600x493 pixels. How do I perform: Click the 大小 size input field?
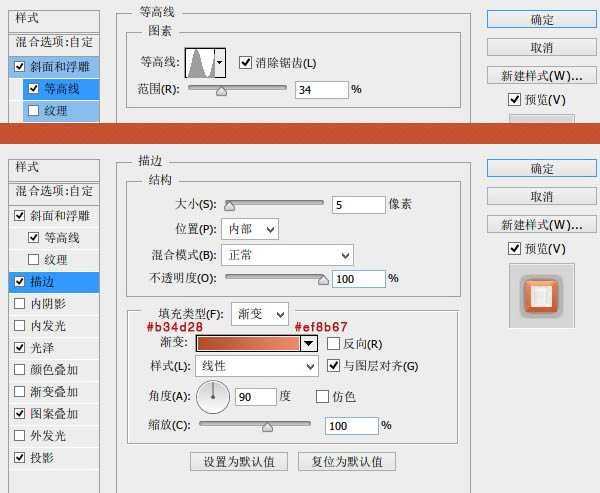[358, 204]
